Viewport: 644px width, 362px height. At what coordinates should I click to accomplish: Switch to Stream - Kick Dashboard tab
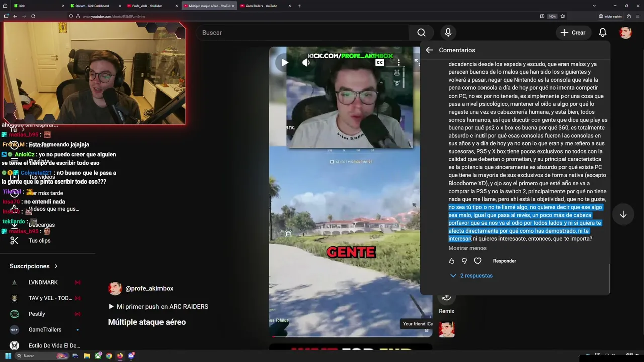point(96,6)
